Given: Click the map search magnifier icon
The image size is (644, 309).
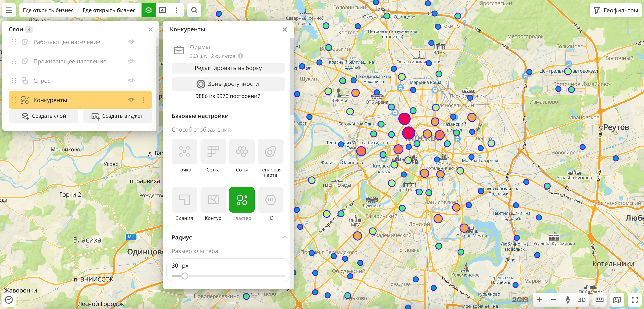Looking at the screenshot, I should coord(194,10).
